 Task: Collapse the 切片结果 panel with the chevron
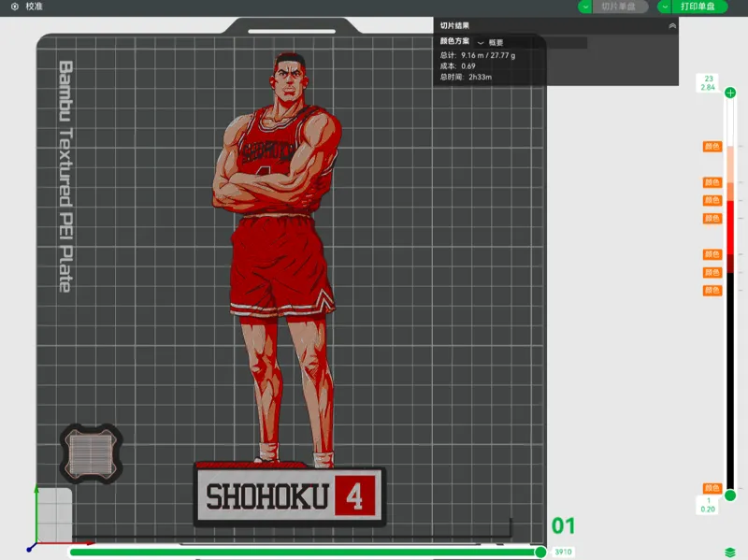pyautogui.click(x=672, y=26)
